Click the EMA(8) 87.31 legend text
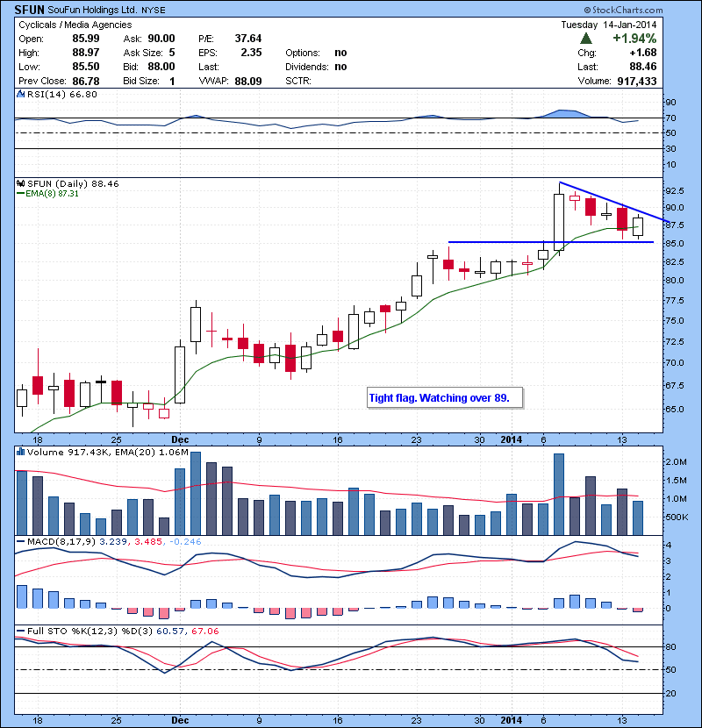This screenshot has width=702, height=728. coord(52,194)
